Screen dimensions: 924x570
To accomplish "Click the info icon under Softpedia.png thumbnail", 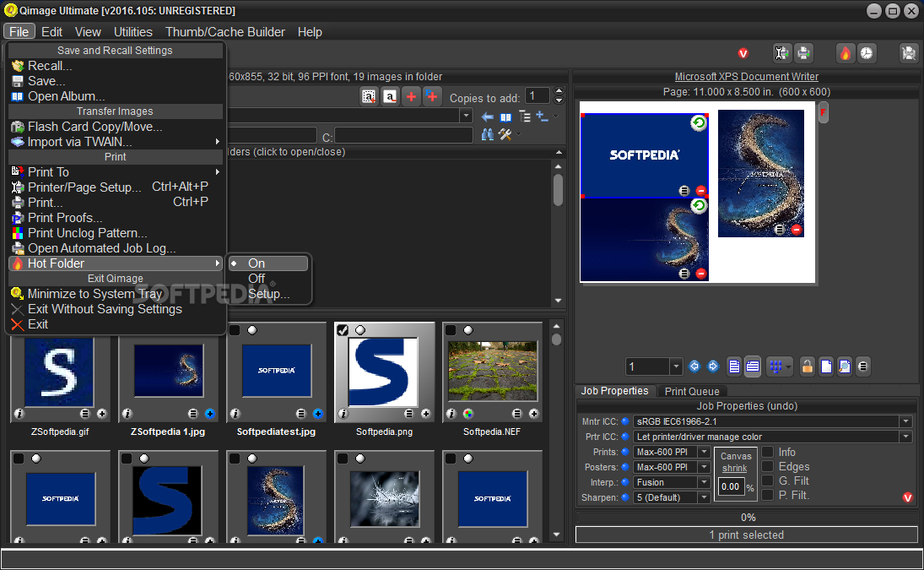I will point(343,414).
